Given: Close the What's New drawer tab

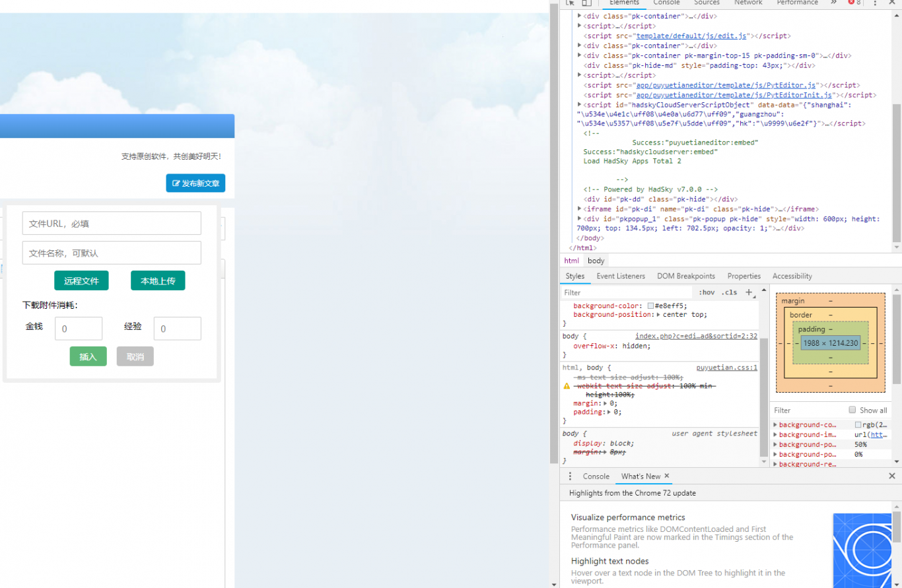Looking at the screenshot, I should (x=667, y=476).
